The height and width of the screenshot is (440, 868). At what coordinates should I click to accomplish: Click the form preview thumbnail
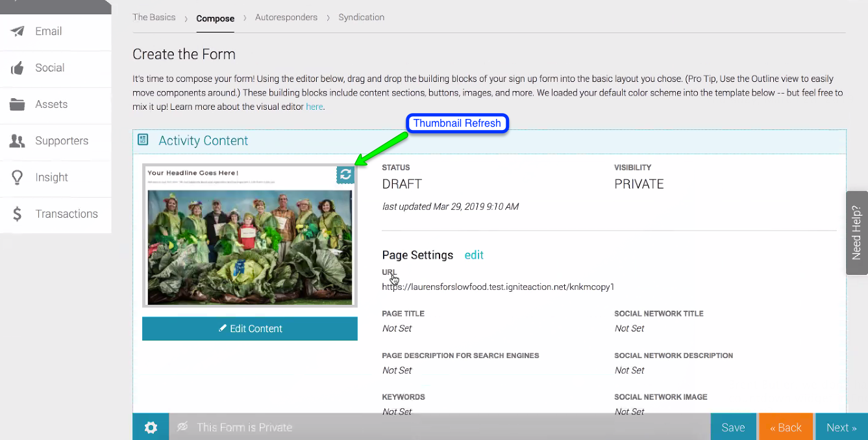[250, 235]
